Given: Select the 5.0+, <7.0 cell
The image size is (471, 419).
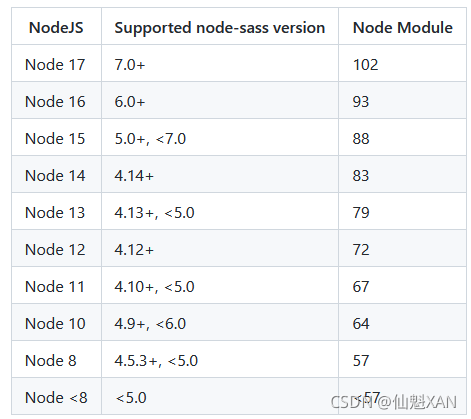Looking at the screenshot, I should point(150,138).
